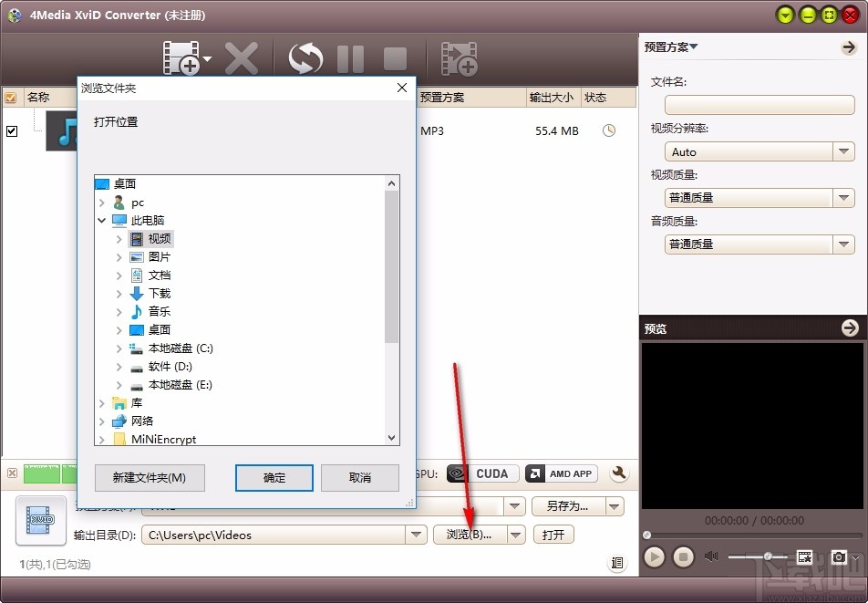Open settings with the wrench icon
Screen dimensions: 868x603
click(619, 473)
